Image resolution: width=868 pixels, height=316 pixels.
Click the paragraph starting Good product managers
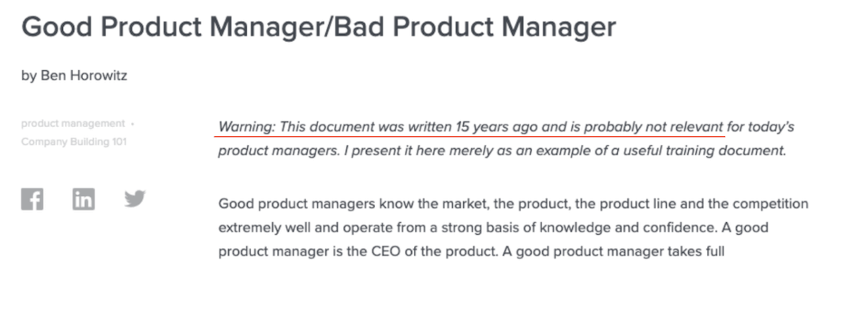click(x=513, y=228)
